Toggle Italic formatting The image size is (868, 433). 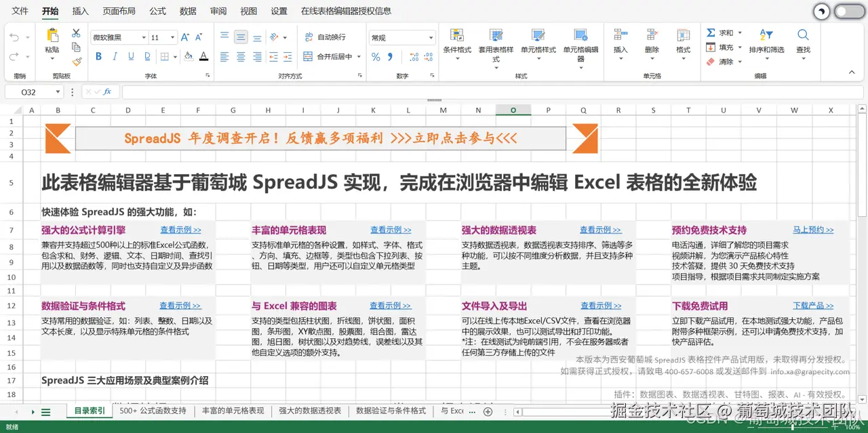115,57
